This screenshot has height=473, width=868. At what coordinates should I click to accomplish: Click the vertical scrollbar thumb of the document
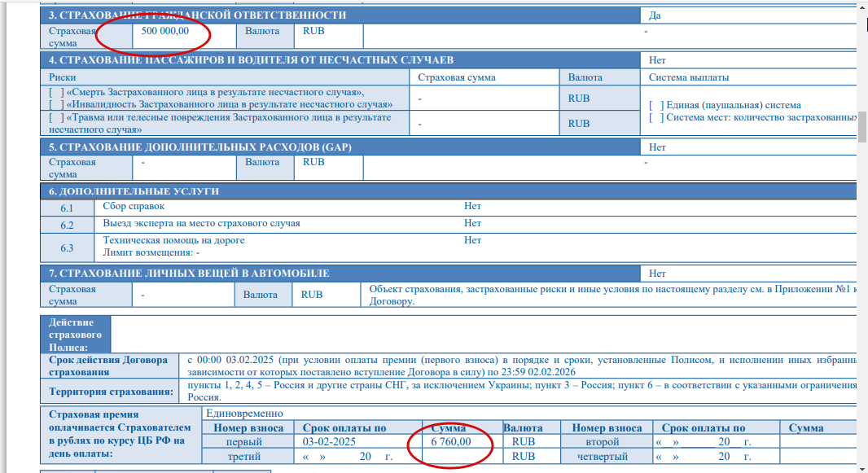(862, 127)
